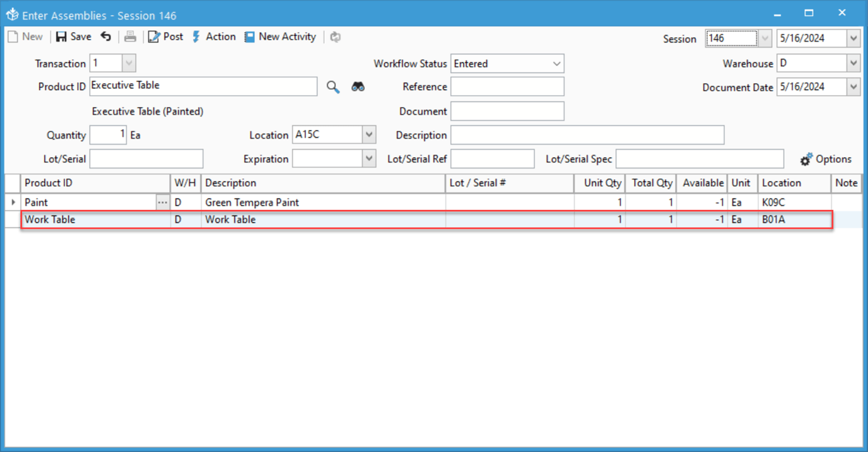This screenshot has width=868, height=452.
Task: Click the Save disk icon
Action: coord(62,37)
